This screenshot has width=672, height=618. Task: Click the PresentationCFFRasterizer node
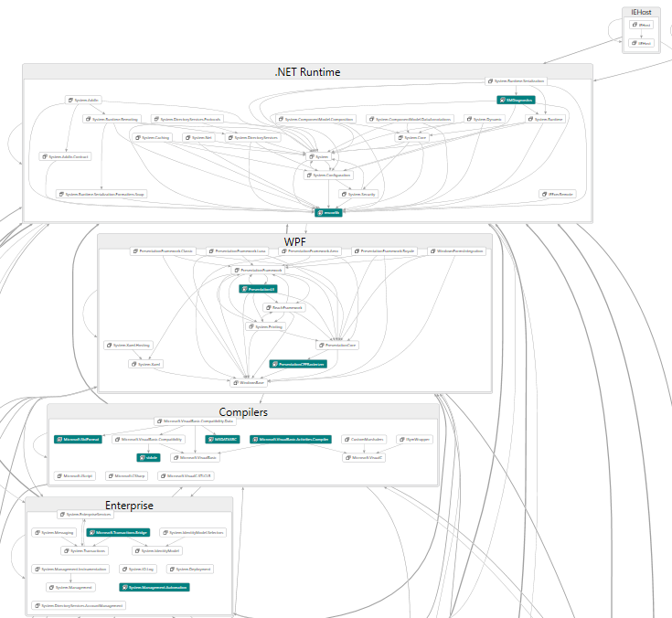298,364
